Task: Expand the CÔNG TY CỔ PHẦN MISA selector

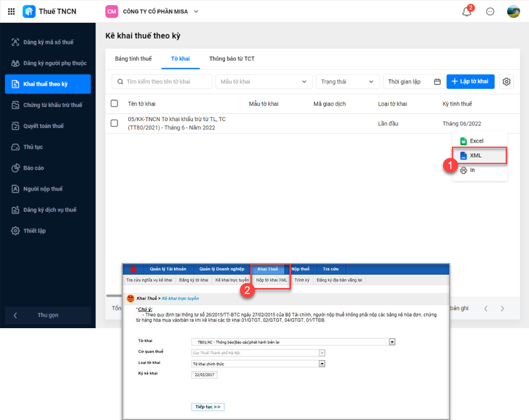Action: click(196, 11)
